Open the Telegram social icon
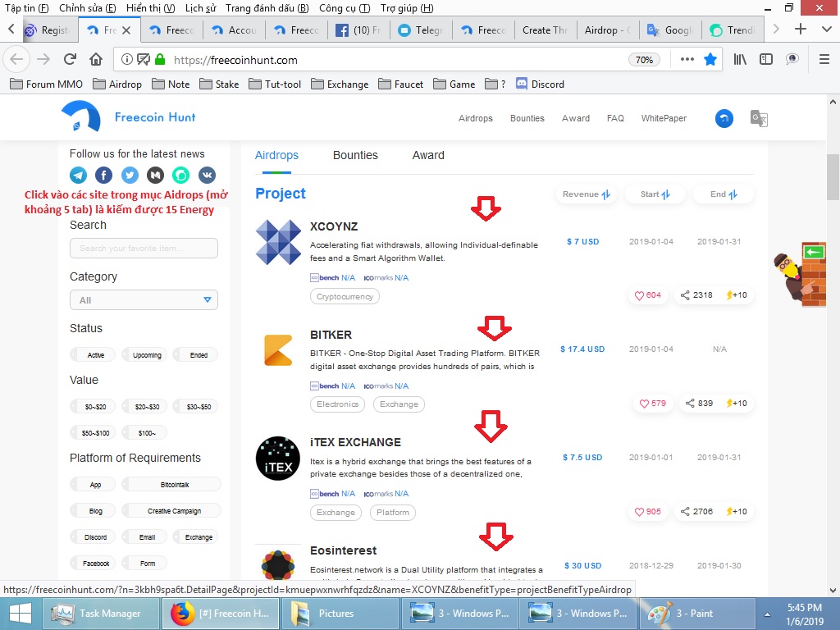The width and height of the screenshot is (840, 630). (78, 176)
